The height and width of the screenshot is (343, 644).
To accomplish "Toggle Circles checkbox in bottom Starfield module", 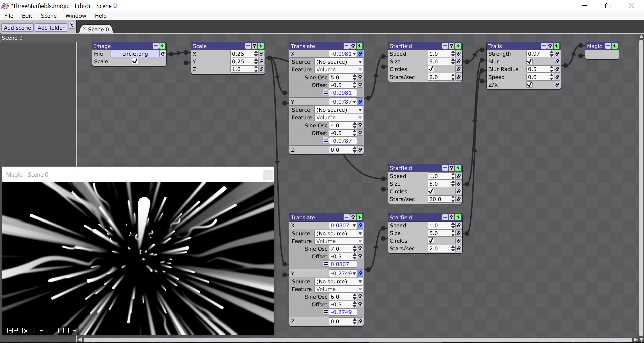I will (431, 241).
